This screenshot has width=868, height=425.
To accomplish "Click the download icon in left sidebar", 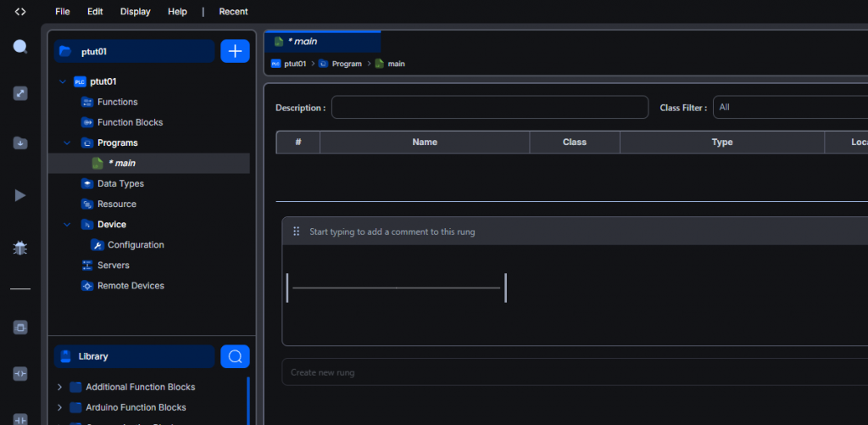I will click(20, 143).
